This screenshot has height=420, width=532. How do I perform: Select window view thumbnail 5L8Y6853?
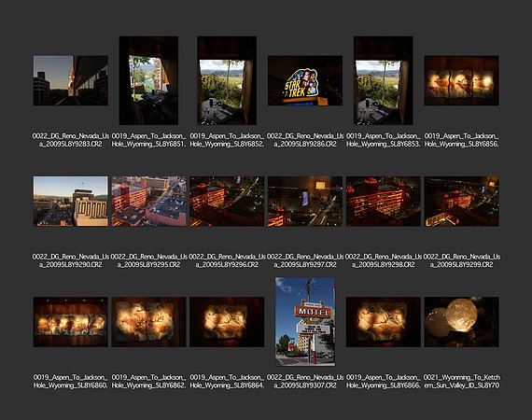384,80
